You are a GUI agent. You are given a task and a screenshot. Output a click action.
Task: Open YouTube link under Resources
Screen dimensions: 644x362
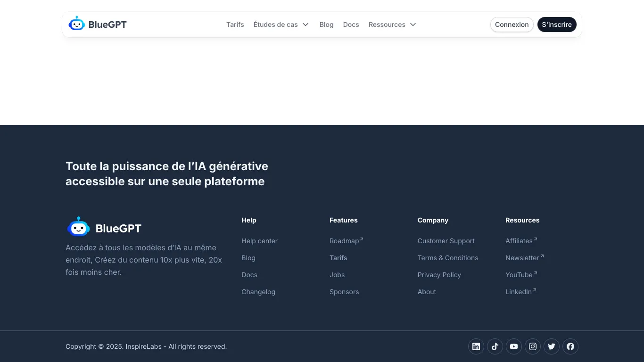521,275
